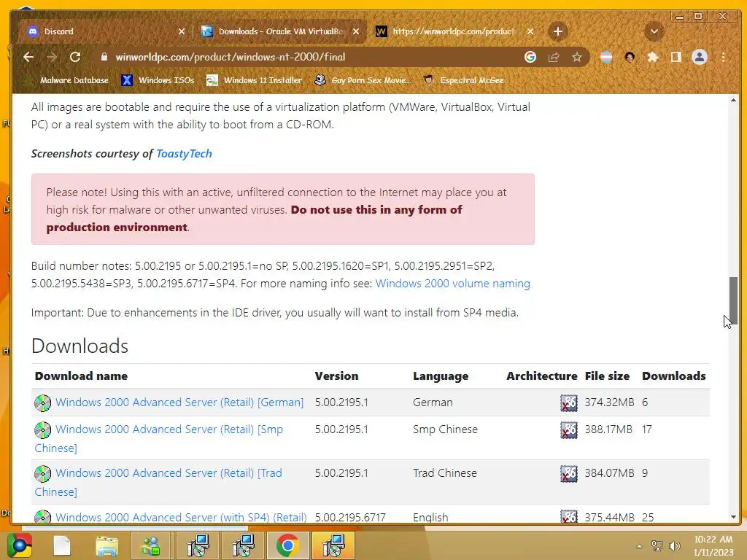Viewport: 747px width, 560px height.
Task: Expand the tab search dropdown arrow
Action: click(654, 31)
